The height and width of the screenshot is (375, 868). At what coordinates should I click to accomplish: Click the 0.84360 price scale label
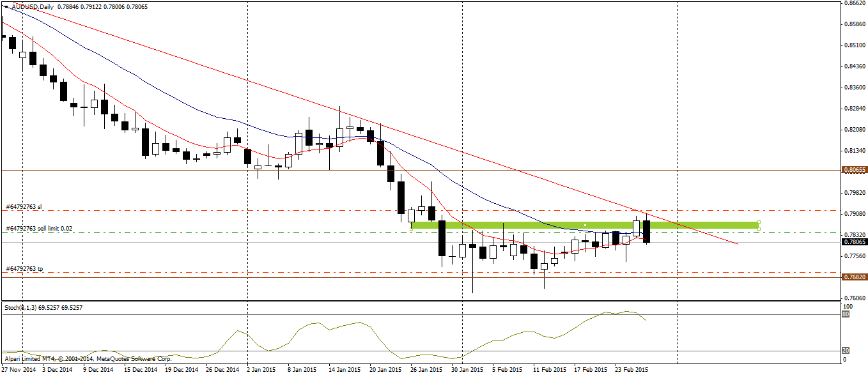855,66
